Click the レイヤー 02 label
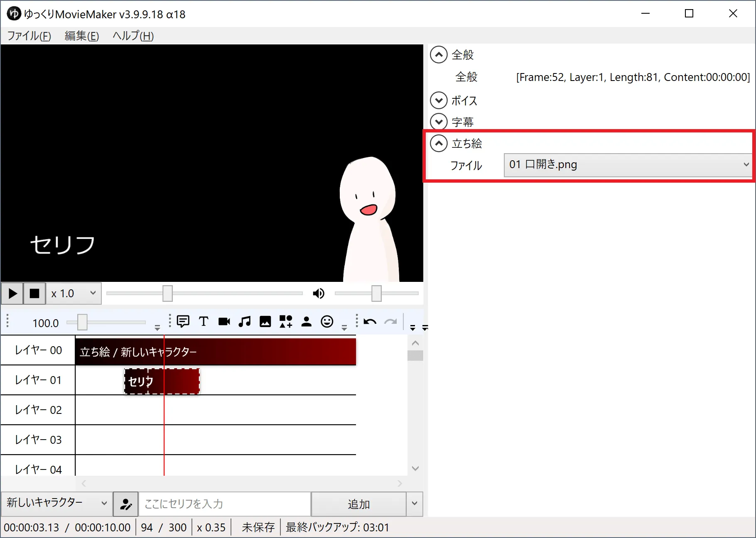 [x=38, y=410]
